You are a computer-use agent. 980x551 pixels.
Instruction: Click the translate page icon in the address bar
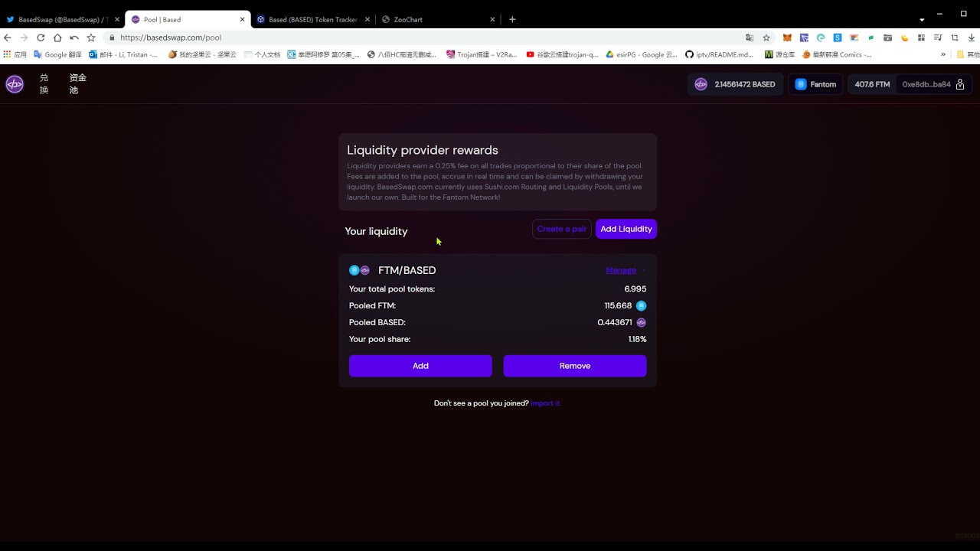coord(750,37)
